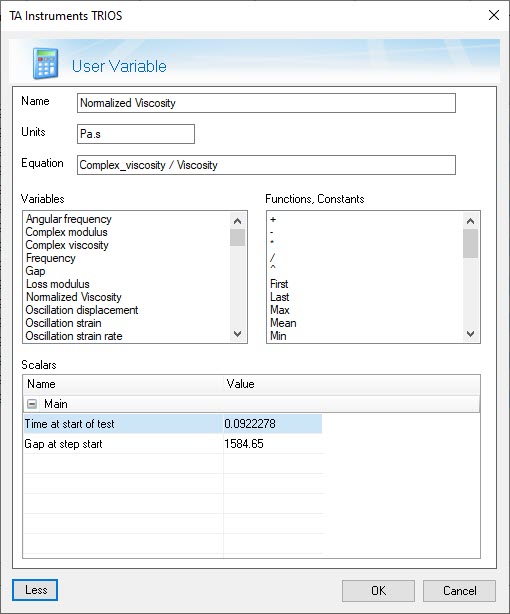This screenshot has width=510, height=614.
Task: Click the Functions list down arrow
Action: pos(470,334)
